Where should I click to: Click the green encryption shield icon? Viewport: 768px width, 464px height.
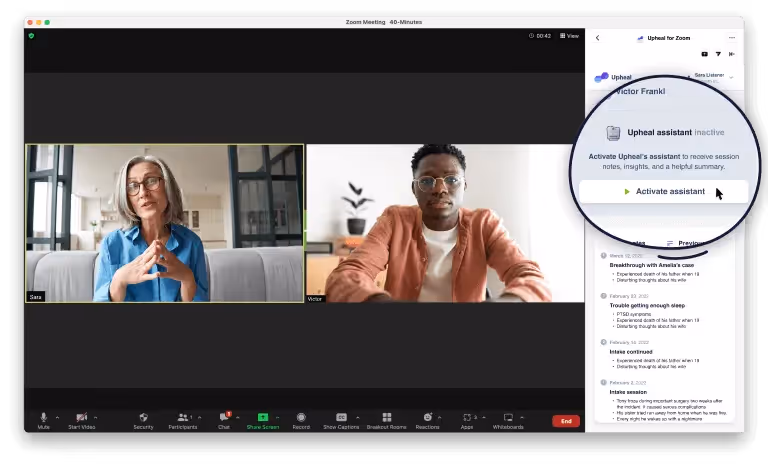(x=31, y=36)
